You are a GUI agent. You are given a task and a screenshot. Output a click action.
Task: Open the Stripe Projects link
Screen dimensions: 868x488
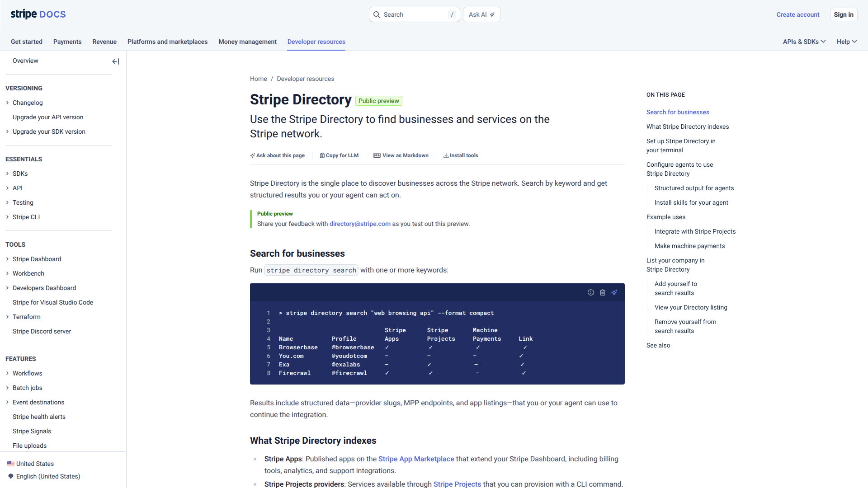point(457,484)
